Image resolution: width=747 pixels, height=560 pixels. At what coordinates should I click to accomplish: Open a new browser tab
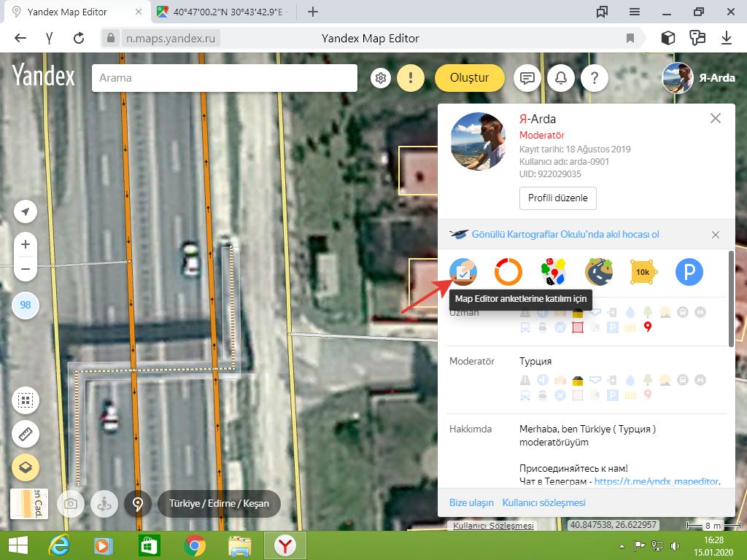pyautogui.click(x=313, y=12)
